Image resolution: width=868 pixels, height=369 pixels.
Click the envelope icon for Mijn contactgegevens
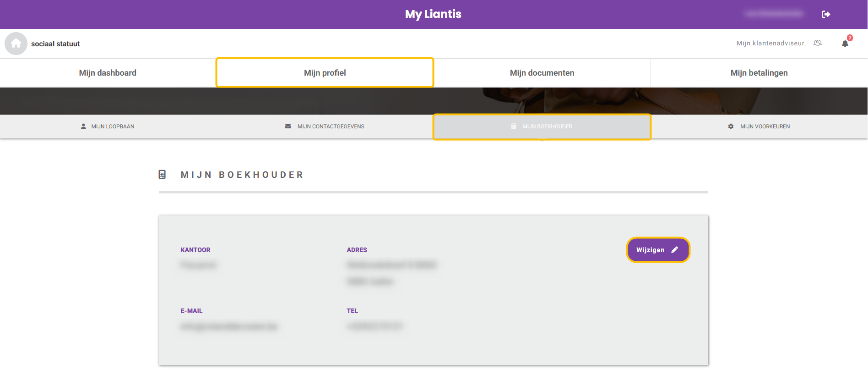(288, 127)
